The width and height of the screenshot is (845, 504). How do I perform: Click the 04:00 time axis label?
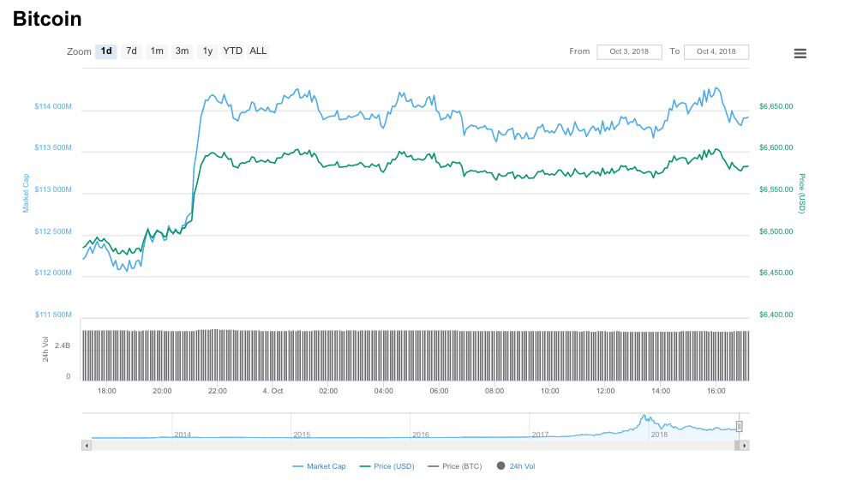(x=384, y=391)
